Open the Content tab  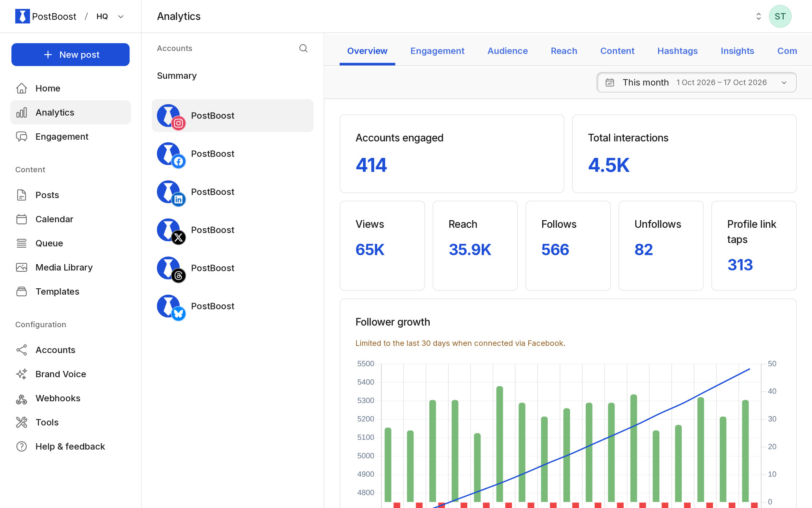[617, 51]
